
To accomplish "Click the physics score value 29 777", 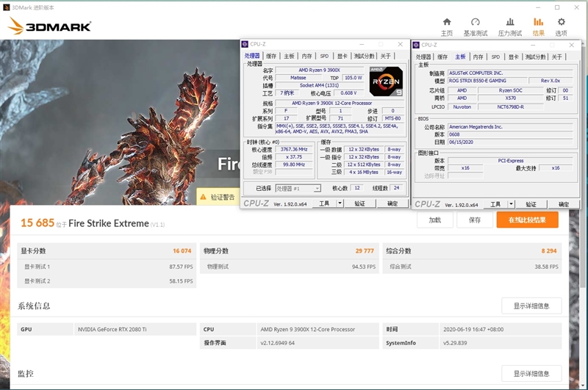I will pyautogui.click(x=365, y=251).
